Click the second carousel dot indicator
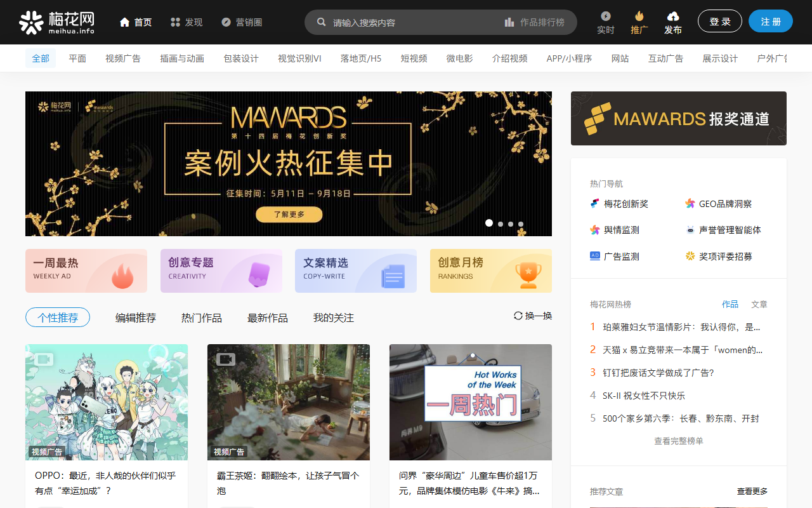Viewport: 812px width, 508px height. [501, 224]
